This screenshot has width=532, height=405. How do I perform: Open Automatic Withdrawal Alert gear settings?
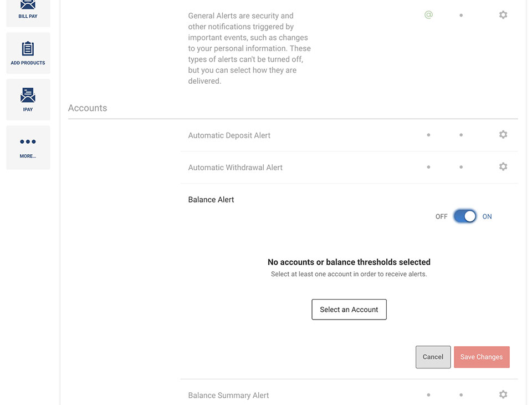tap(503, 166)
